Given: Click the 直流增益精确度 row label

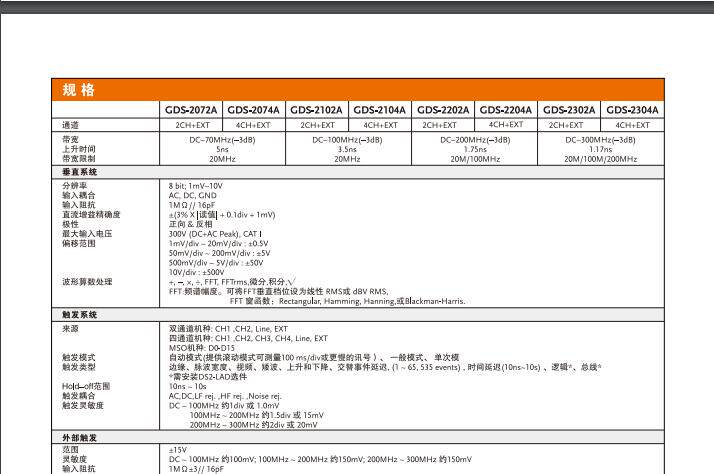Looking at the screenshot, I should click(91, 214).
